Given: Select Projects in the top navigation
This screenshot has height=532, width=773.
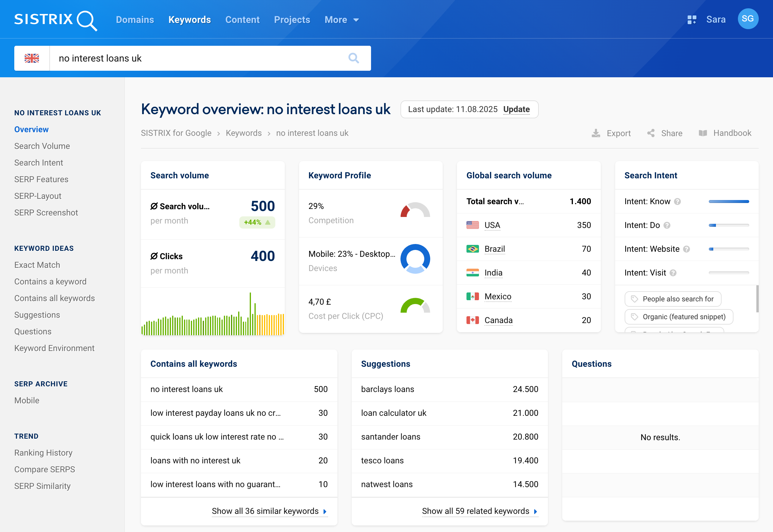Looking at the screenshot, I should click(x=292, y=19).
